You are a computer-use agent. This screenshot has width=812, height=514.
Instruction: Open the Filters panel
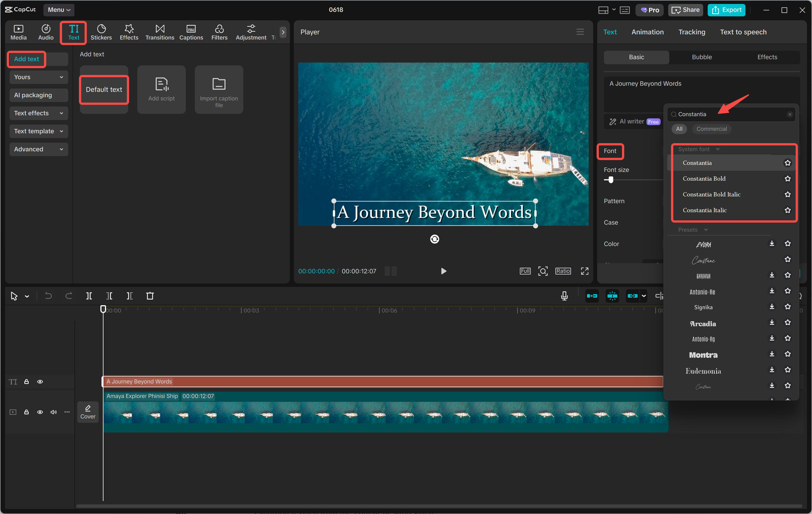point(220,32)
